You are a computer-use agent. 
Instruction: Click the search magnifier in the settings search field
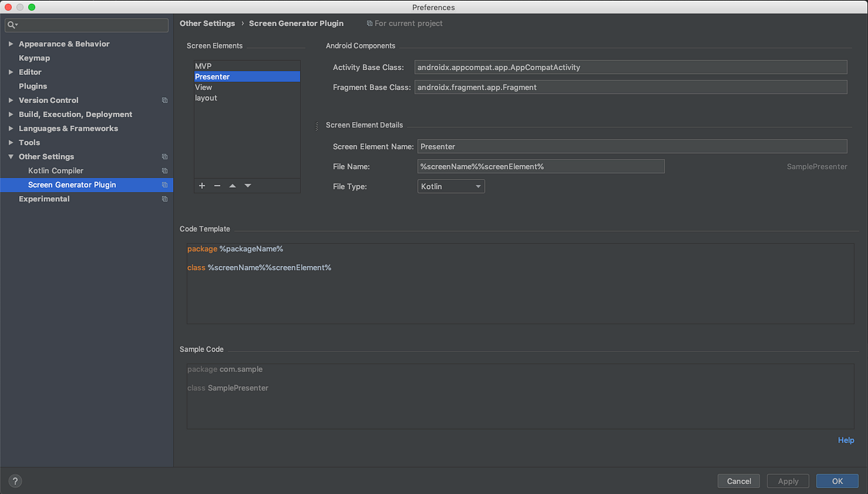tap(11, 24)
